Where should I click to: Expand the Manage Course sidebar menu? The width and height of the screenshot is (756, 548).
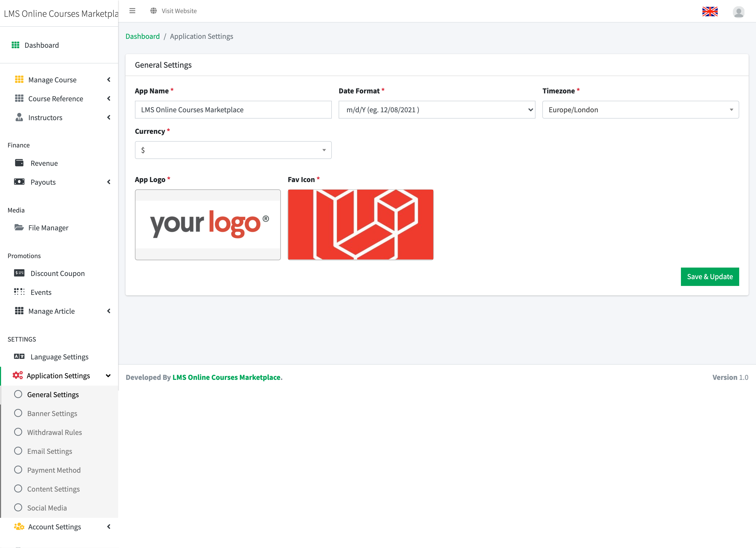[x=52, y=80]
